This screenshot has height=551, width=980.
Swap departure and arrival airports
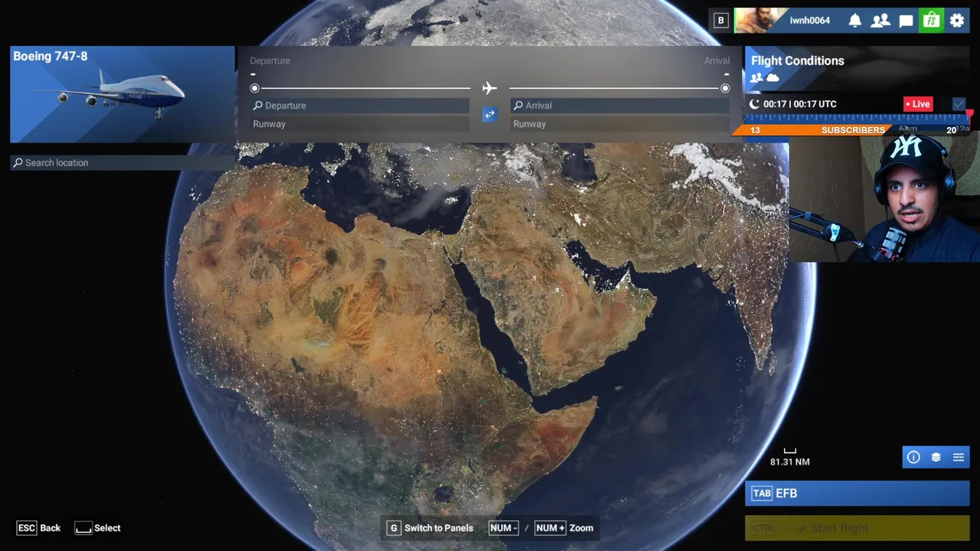coord(489,114)
